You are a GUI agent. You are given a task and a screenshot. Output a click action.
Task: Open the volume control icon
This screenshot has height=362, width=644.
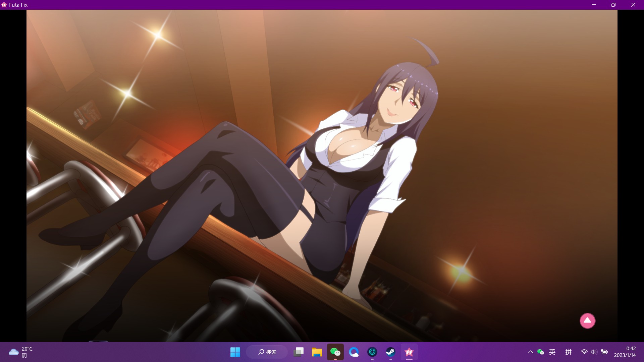tap(594, 352)
